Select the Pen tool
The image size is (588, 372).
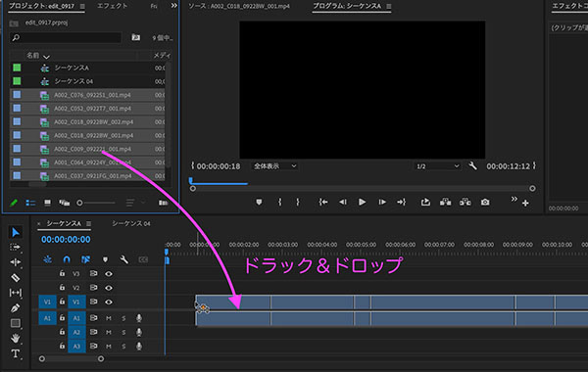pyautogui.click(x=15, y=308)
